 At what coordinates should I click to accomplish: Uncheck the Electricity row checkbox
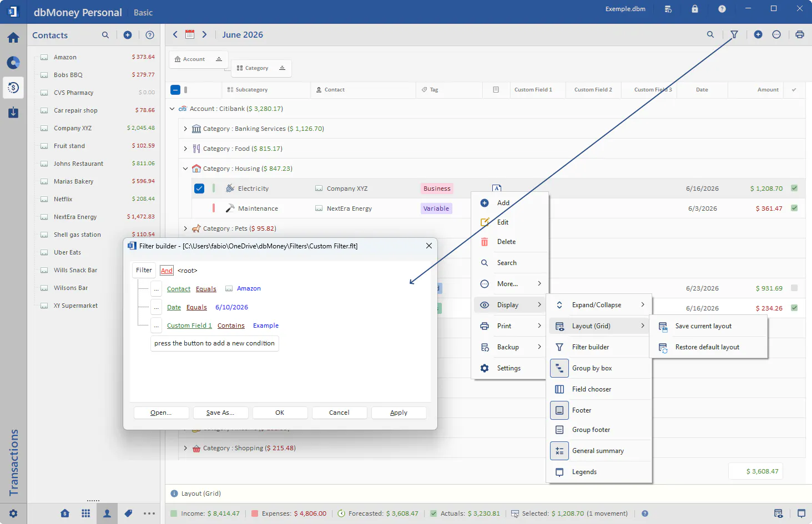coord(199,189)
